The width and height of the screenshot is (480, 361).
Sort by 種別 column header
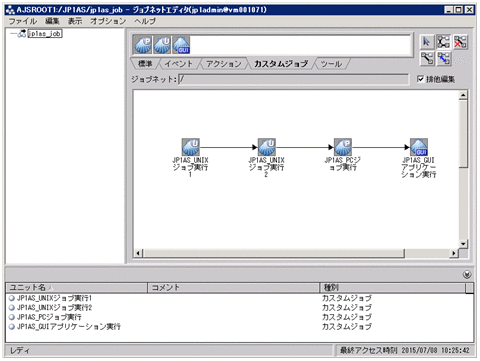coord(393,287)
